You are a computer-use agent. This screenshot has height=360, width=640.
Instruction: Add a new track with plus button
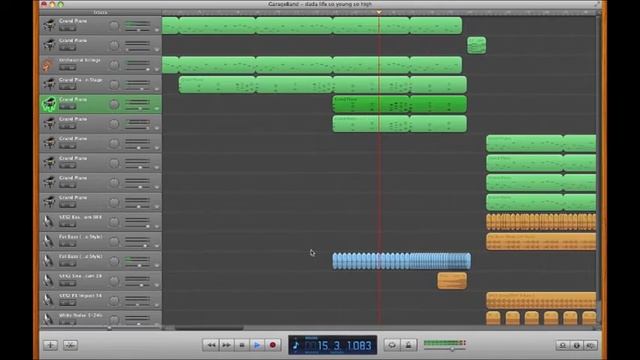51,345
